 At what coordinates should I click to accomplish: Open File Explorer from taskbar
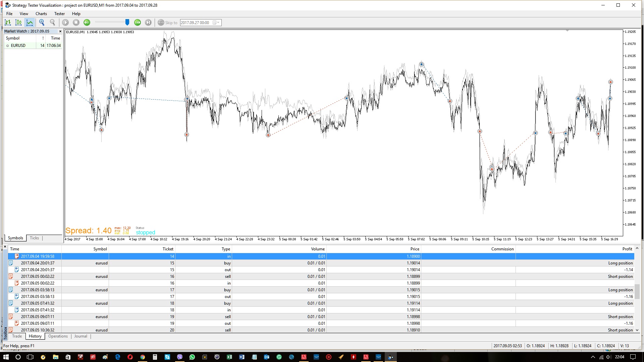[56, 357]
